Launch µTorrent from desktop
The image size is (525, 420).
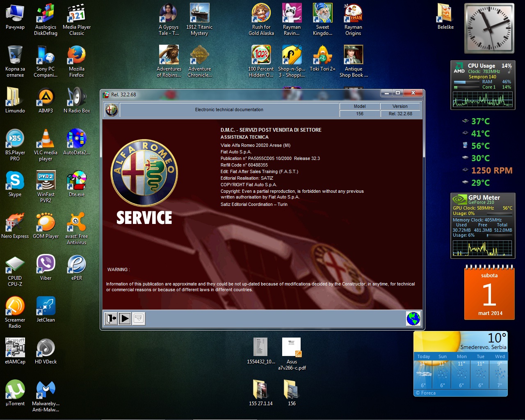coord(15,393)
